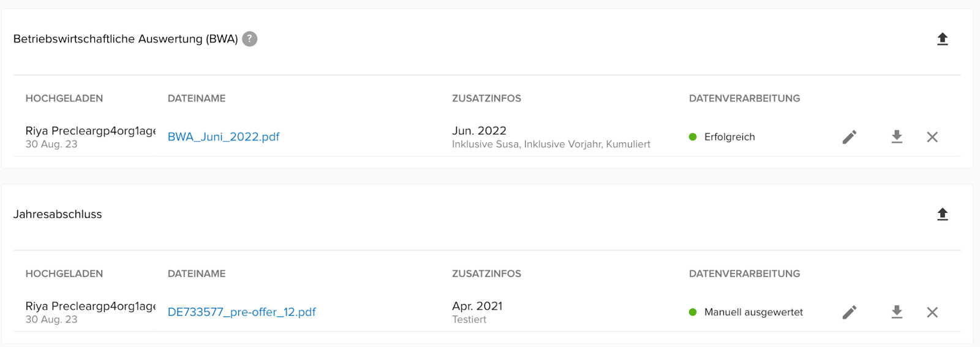Remove the DE733577_pre-offer_12.pdf row
This screenshot has width=980, height=347.
click(932, 312)
